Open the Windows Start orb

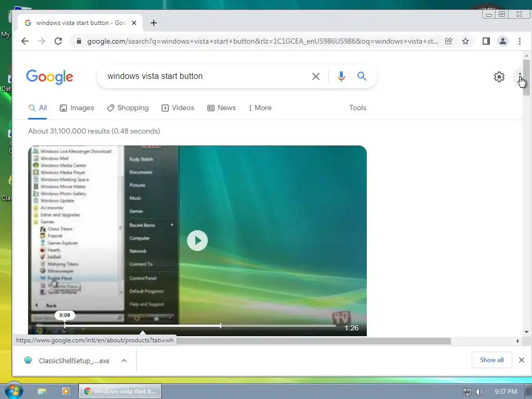coord(13,391)
